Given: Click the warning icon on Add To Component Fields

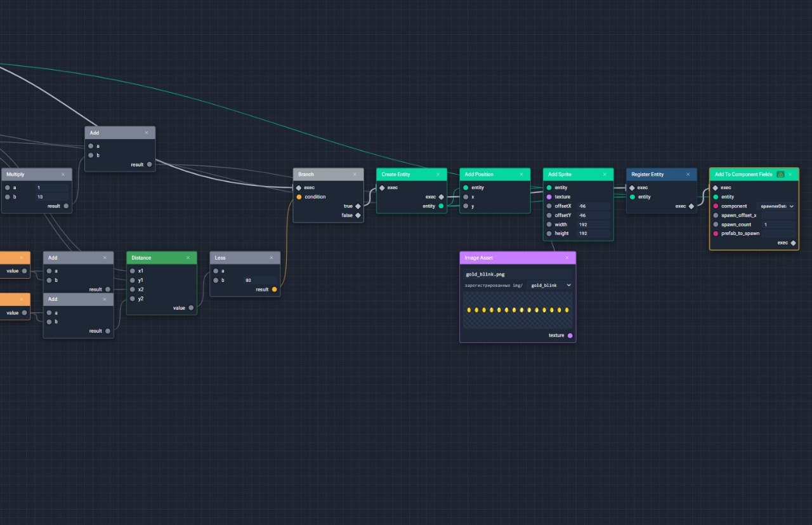Looking at the screenshot, I should click(780, 175).
